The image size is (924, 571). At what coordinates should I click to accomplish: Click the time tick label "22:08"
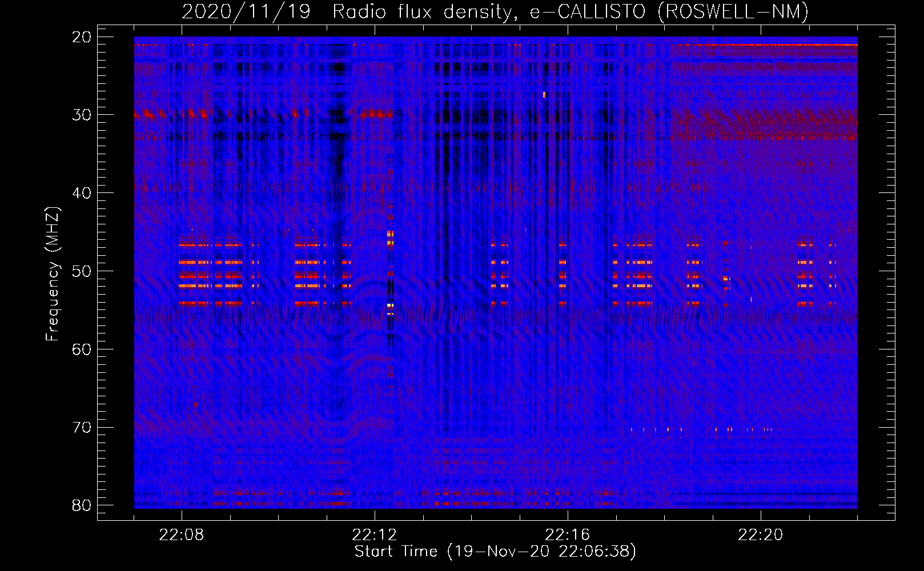tap(182, 535)
